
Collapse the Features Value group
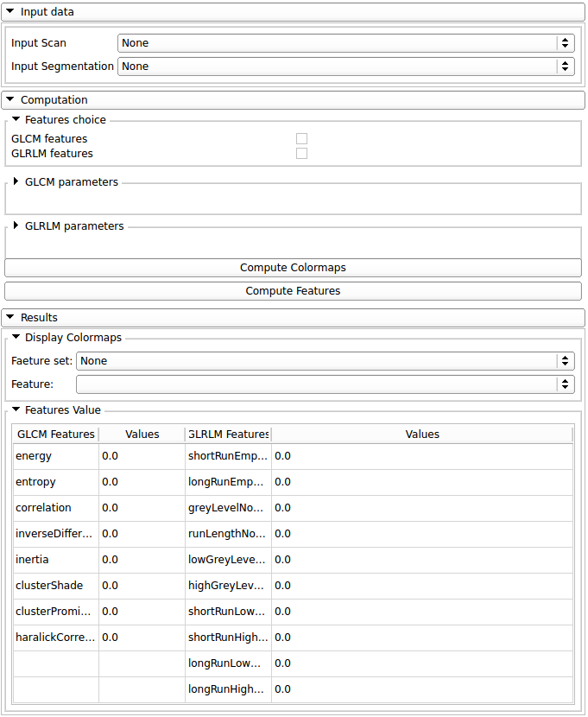[x=16, y=410]
